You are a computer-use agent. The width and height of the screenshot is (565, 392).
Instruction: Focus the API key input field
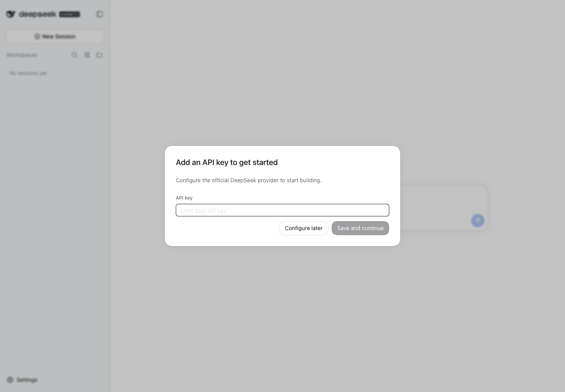pos(282,210)
